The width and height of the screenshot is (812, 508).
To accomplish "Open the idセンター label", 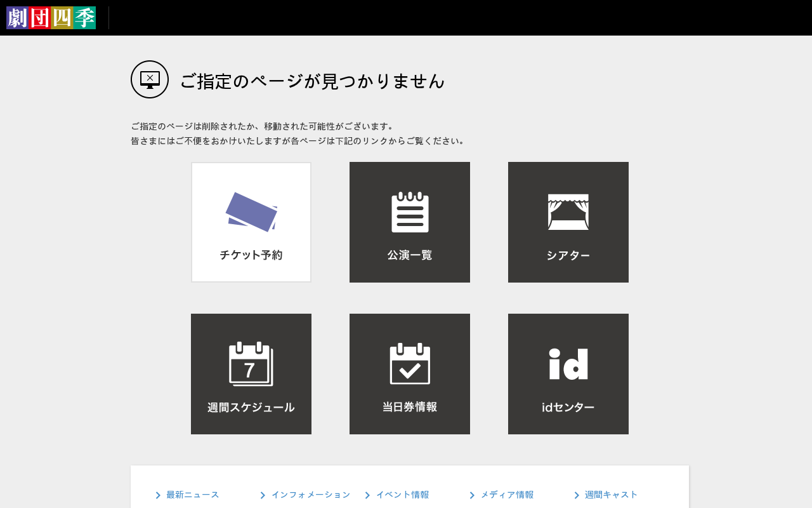I will tap(568, 408).
